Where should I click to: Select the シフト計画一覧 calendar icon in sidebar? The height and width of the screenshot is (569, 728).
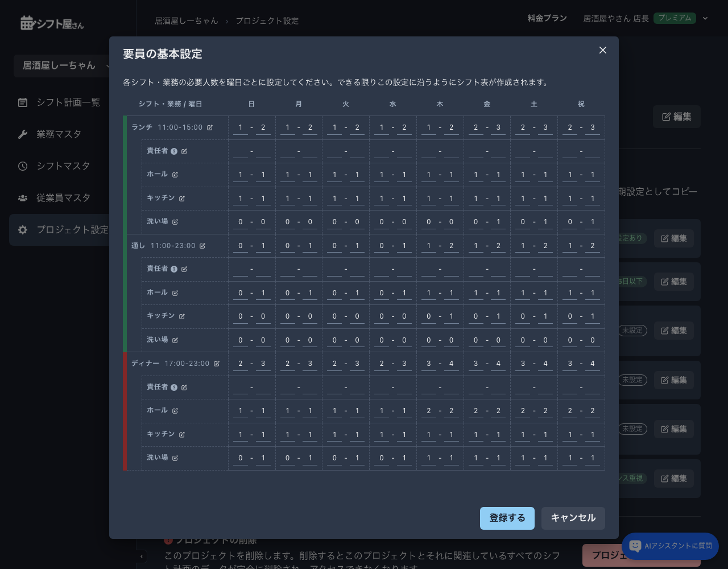click(x=23, y=102)
